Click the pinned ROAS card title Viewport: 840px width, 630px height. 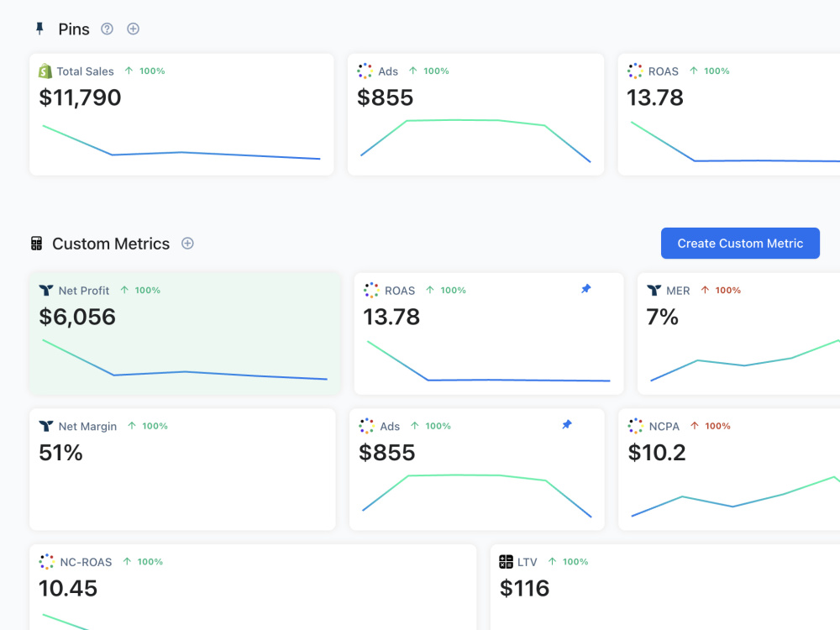tap(664, 71)
